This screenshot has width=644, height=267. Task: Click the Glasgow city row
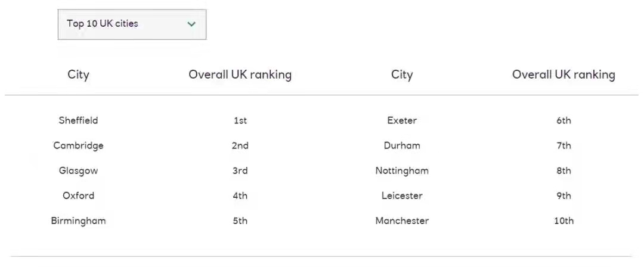(x=78, y=170)
